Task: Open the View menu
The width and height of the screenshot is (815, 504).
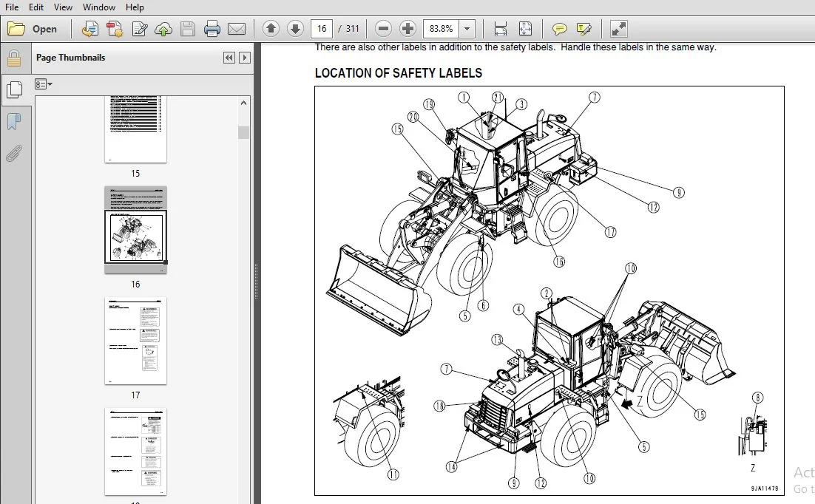Action: [63, 7]
